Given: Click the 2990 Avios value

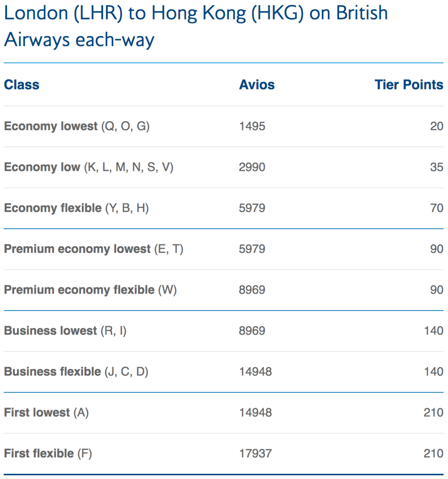Looking at the screenshot, I should 252,167.
